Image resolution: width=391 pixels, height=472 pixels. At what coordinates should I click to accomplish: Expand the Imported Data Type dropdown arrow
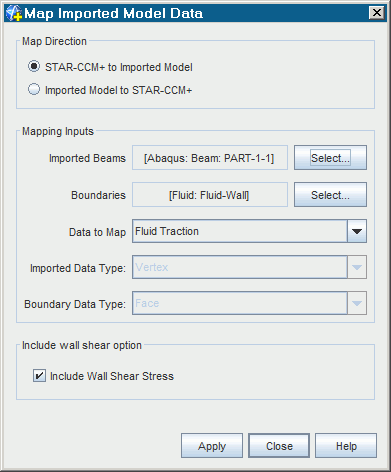[x=357, y=267]
